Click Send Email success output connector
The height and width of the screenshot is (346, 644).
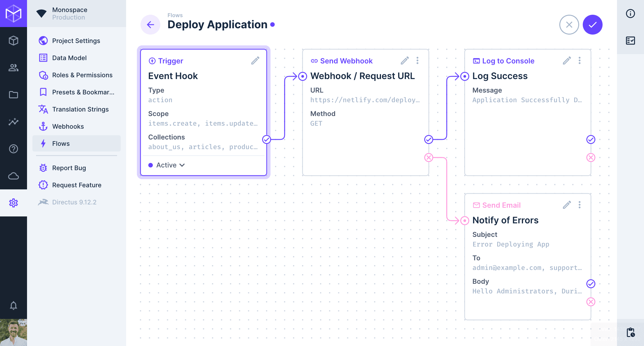point(591,284)
